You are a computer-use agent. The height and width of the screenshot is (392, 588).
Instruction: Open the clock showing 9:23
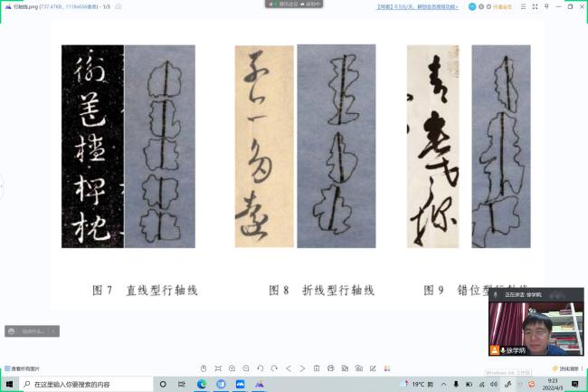click(x=553, y=384)
